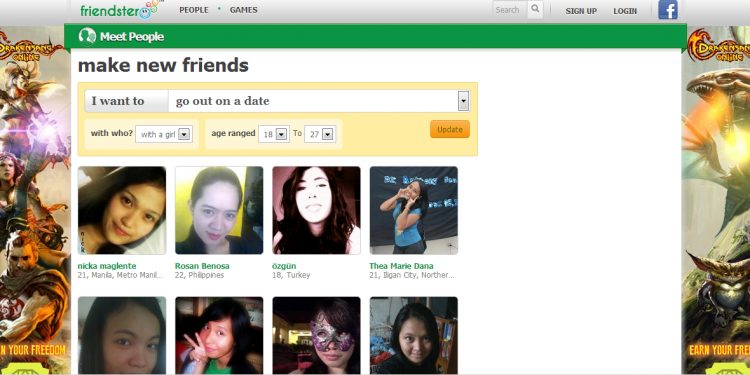Screen dimensions: 750x375
Task: Open the peace-sign girl's profile photo
Action: [x=219, y=335]
